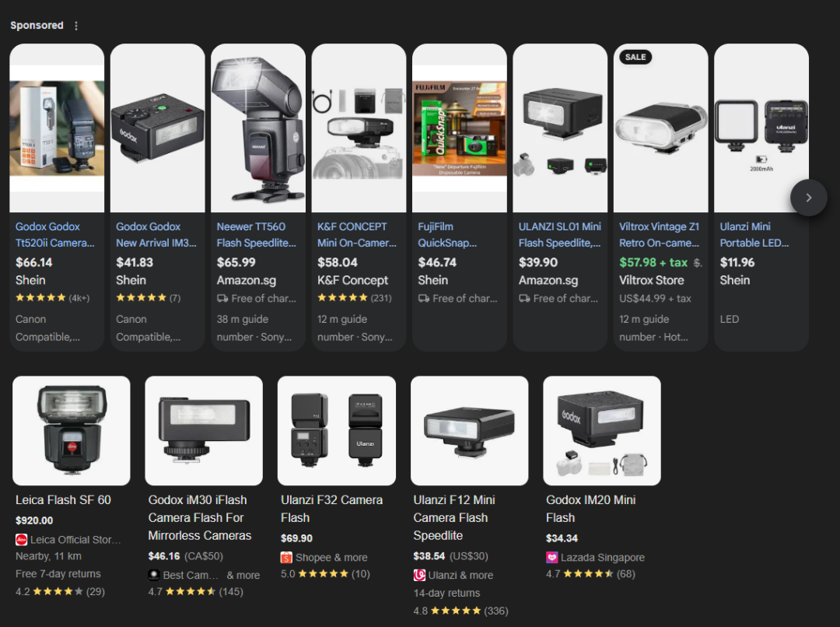Click the Leica Official Store logo icon
Screen dimensions: 840x627
tap(22, 540)
